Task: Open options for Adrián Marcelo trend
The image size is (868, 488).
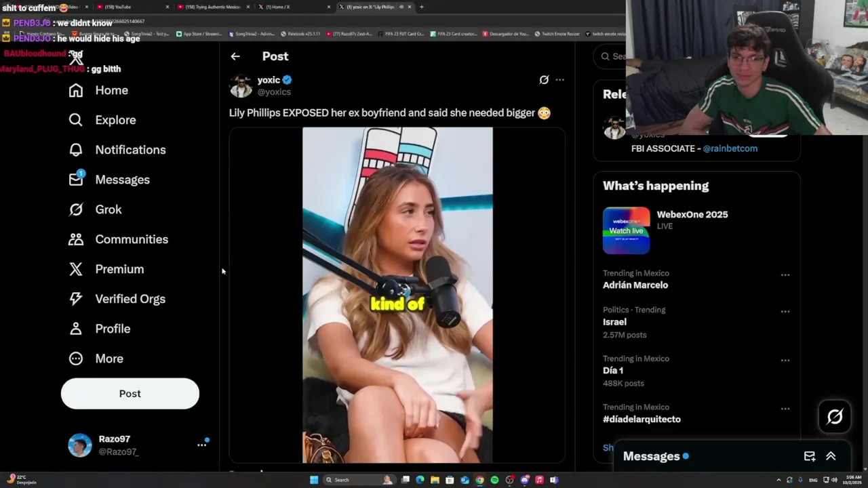Action: [785, 274]
